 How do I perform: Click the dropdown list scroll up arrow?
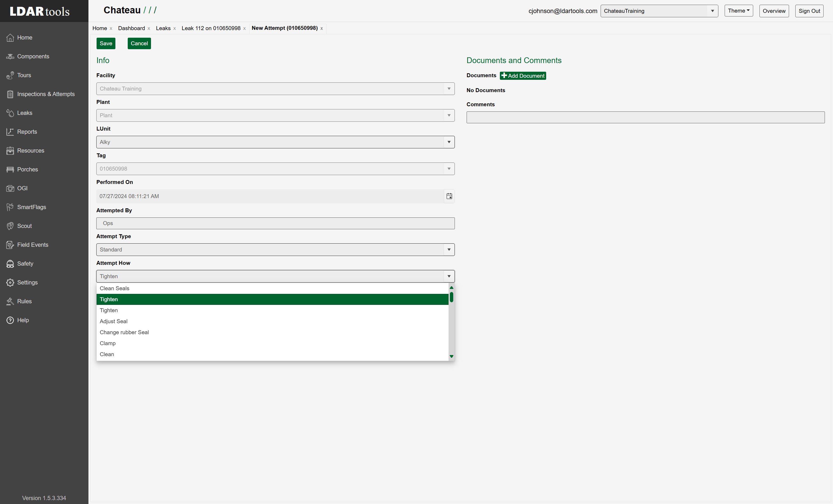pyautogui.click(x=451, y=288)
